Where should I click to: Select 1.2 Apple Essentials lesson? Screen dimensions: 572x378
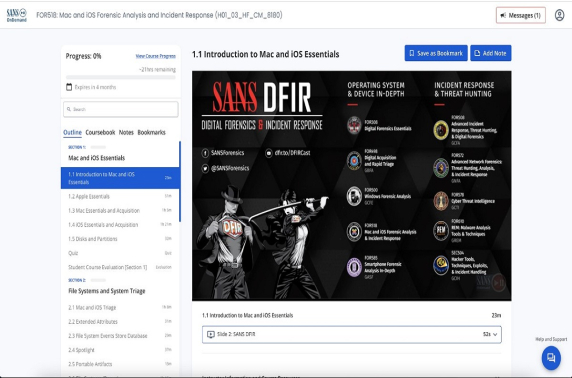tap(120, 196)
